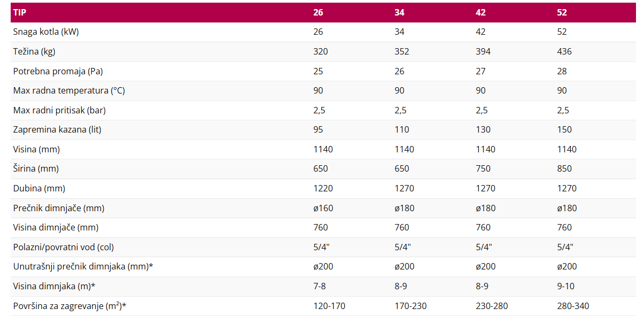Click the Zapremina kazana (lit) label
644x316 pixels.
(x=57, y=129)
